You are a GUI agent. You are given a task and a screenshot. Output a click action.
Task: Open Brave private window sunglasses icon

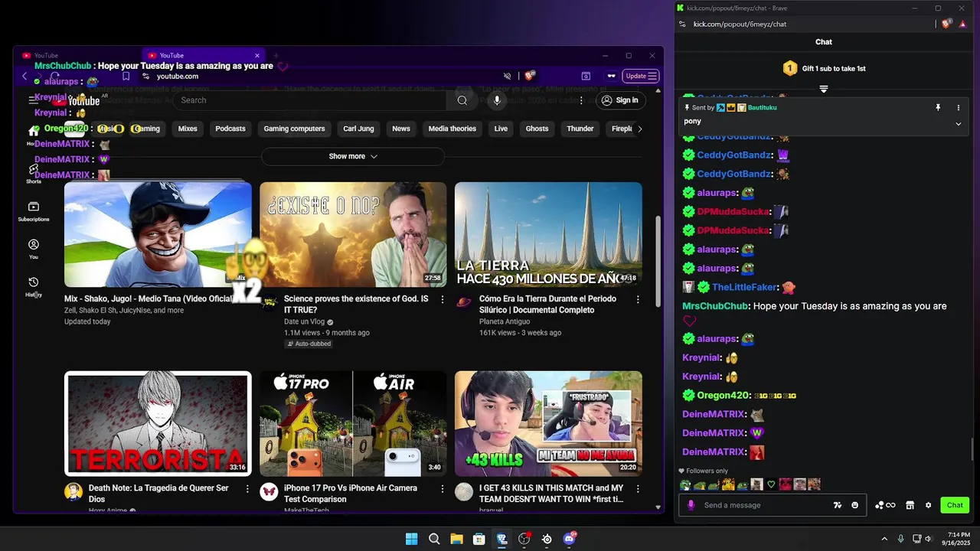click(611, 76)
